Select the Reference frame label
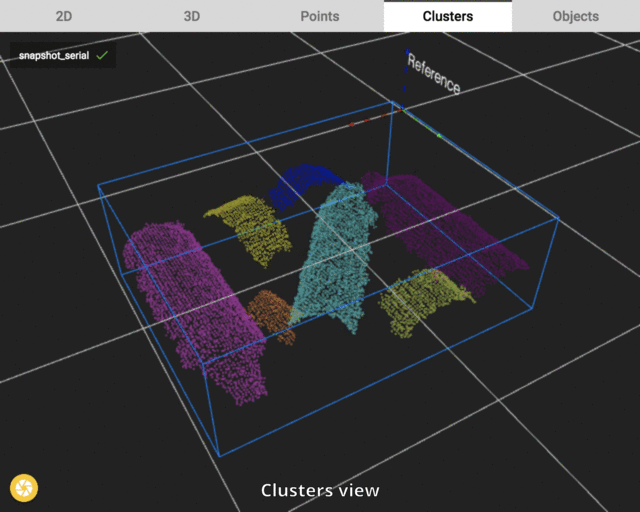 coord(433,74)
